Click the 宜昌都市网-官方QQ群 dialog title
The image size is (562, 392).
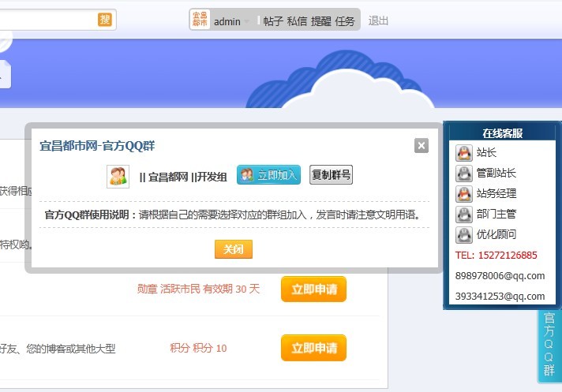(x=97, y=146)
